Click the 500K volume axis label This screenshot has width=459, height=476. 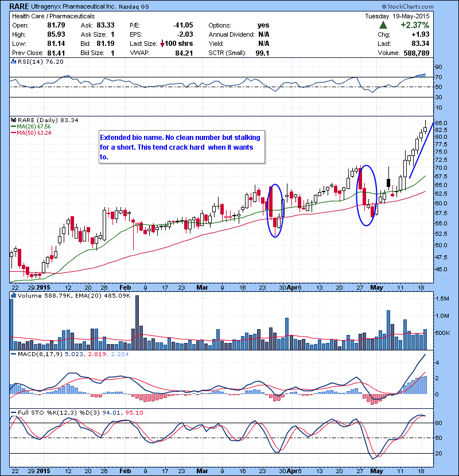tap(442, 333)
